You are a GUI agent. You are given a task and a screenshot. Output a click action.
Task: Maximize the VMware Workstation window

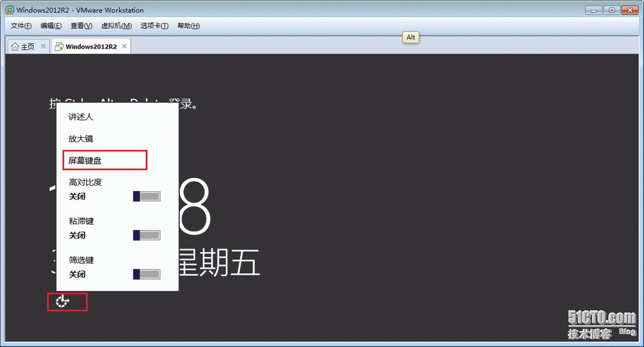[611, 10]
